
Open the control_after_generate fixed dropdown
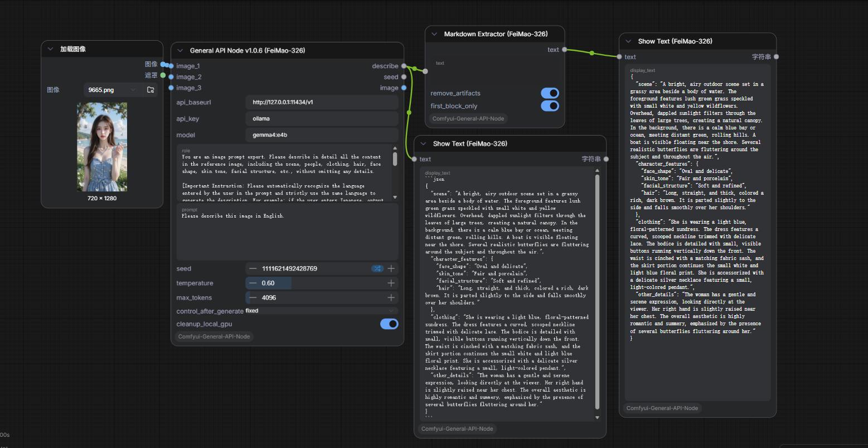click(322, 311)
